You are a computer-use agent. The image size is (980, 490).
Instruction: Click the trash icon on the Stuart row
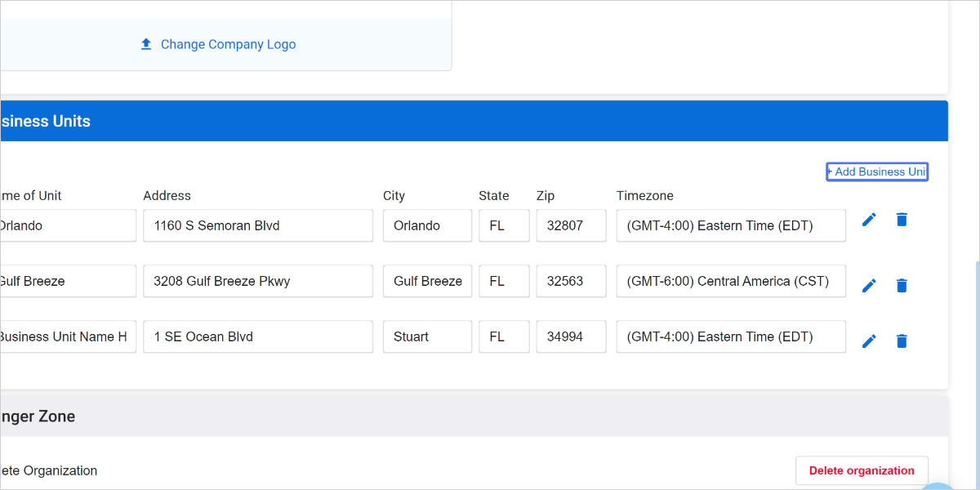pyautogui.click(x=902, y=341)
